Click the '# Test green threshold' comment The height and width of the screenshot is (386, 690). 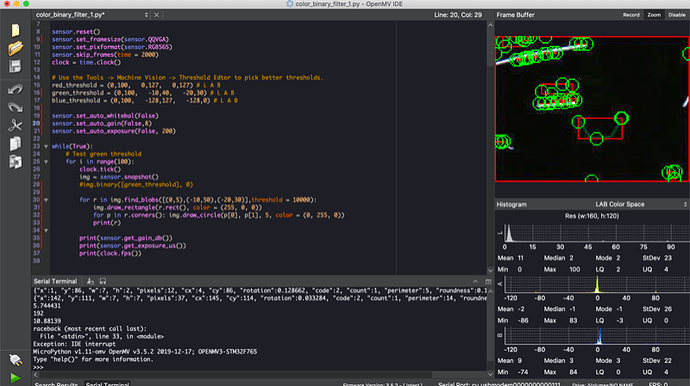point(103,154)
